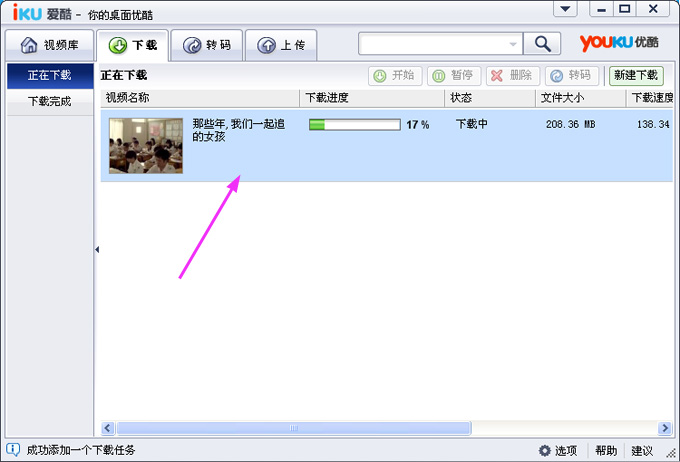Viewport: 680px width, 462px height.
Task: Click the 删除 delete button
Action: (513, 76)
